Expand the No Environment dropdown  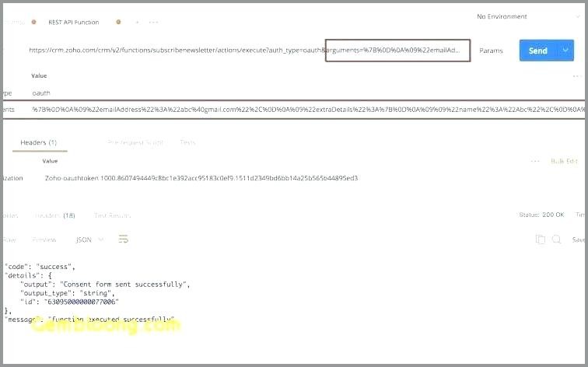tap(528, 16)
